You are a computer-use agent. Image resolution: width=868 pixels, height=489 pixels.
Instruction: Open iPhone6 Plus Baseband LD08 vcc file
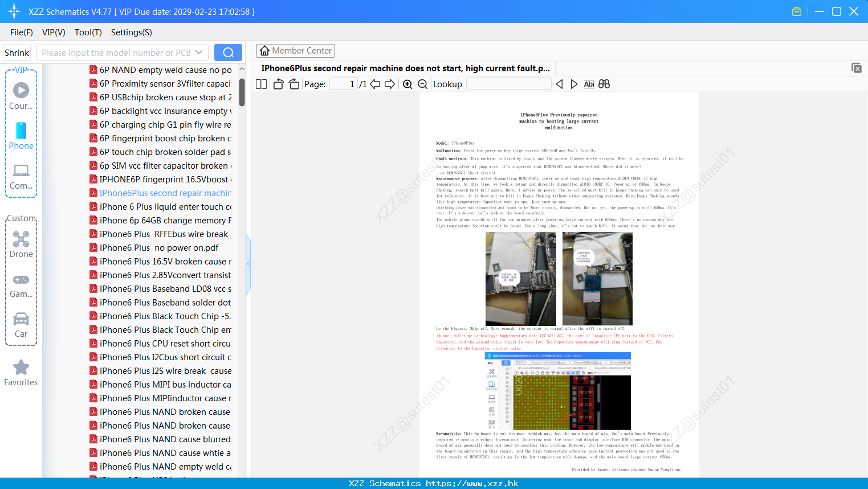pyautogui.click(x=161, y=289)
